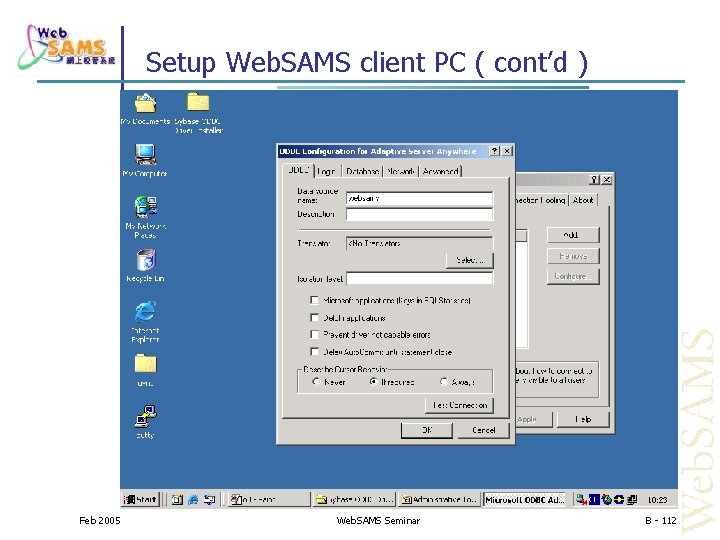Viewport: 720px width, 540px height.
Task: Click the blue square tray icon
Action: pyautogui.click(x=594, y=500)
